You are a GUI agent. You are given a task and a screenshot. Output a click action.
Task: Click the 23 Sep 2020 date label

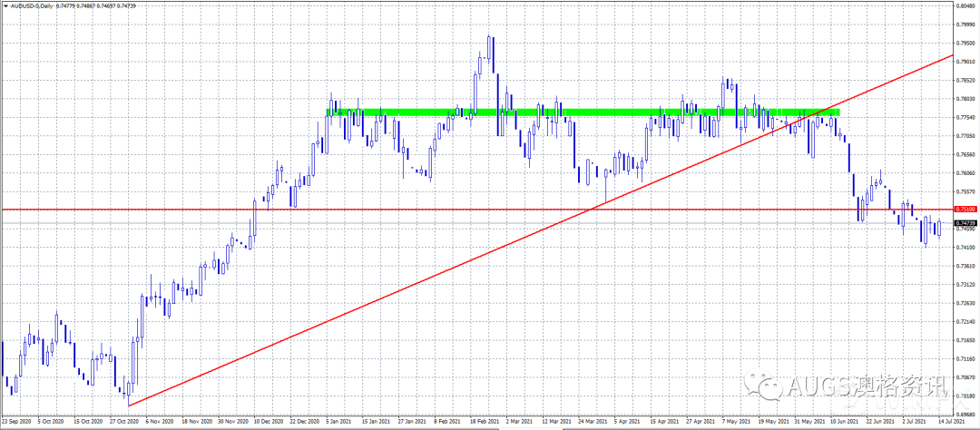17,422
